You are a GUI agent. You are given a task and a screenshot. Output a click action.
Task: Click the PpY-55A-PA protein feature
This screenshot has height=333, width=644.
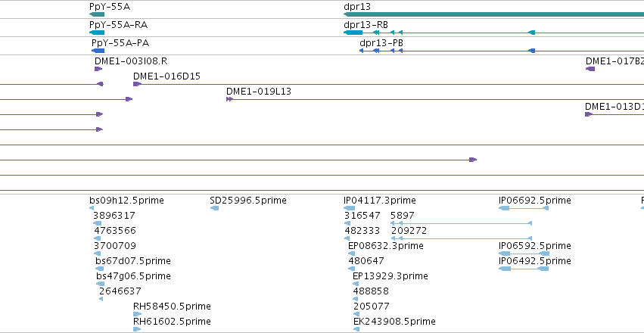click(98, 51)
